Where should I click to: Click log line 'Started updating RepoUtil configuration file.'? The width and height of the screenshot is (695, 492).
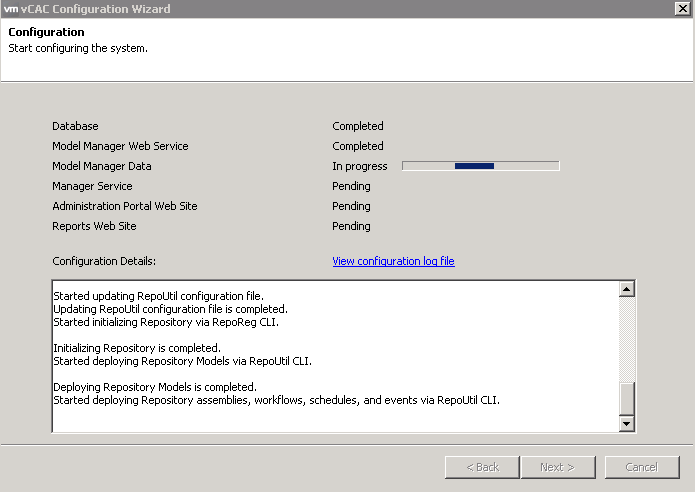158,296
